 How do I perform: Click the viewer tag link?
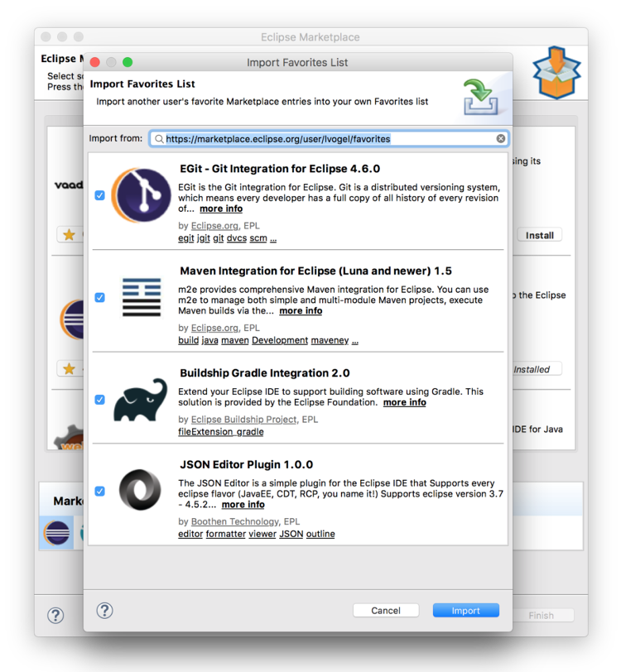pos(262,534)
